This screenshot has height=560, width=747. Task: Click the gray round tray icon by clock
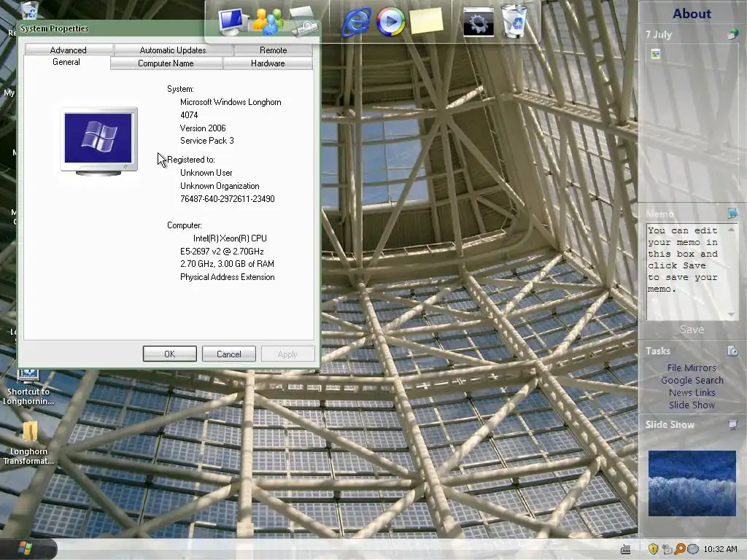point(693,549)
